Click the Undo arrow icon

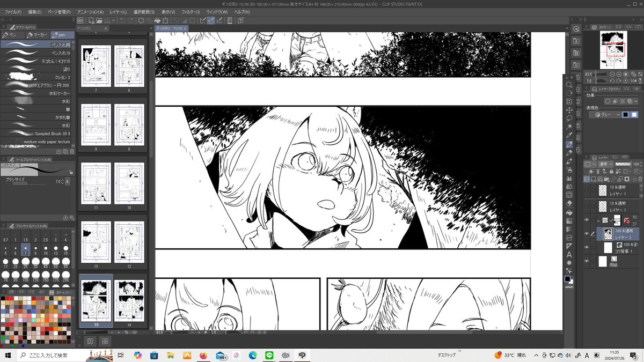(122, 20)
